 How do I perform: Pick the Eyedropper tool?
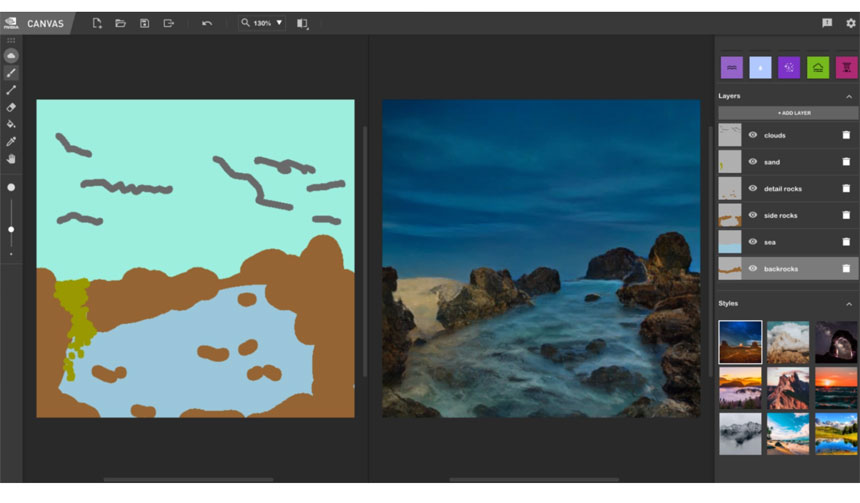[x=11, y=141]
